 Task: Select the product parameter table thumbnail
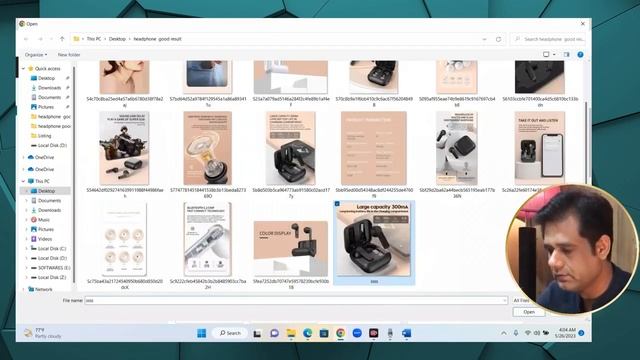(374, 149)
